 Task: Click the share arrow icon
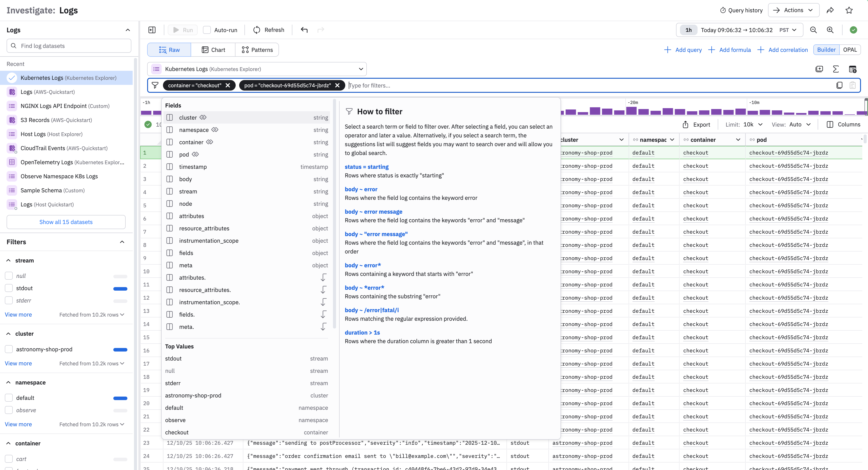[830, 10]
